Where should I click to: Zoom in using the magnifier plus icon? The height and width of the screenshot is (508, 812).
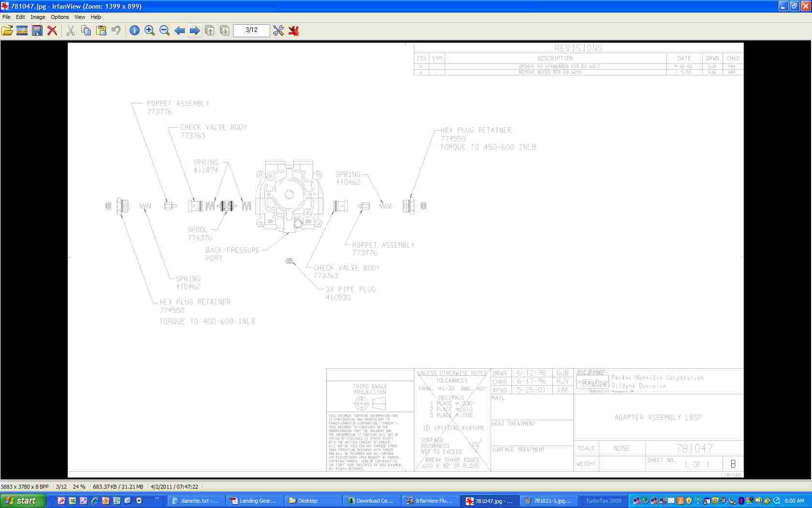click(150, 30)
